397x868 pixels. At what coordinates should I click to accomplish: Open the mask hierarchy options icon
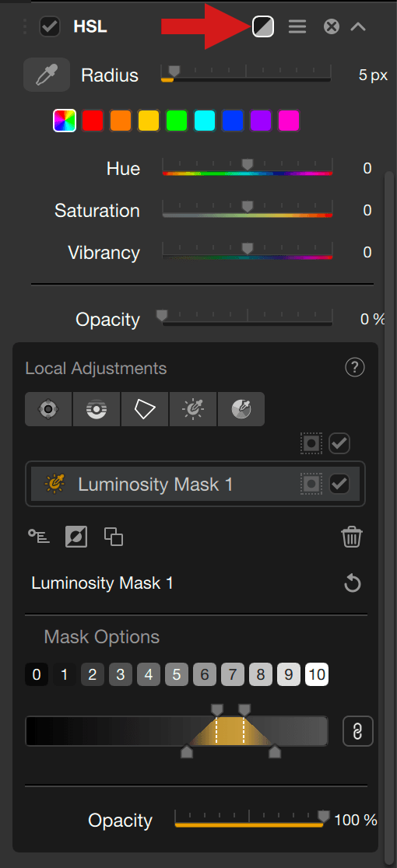40,537
